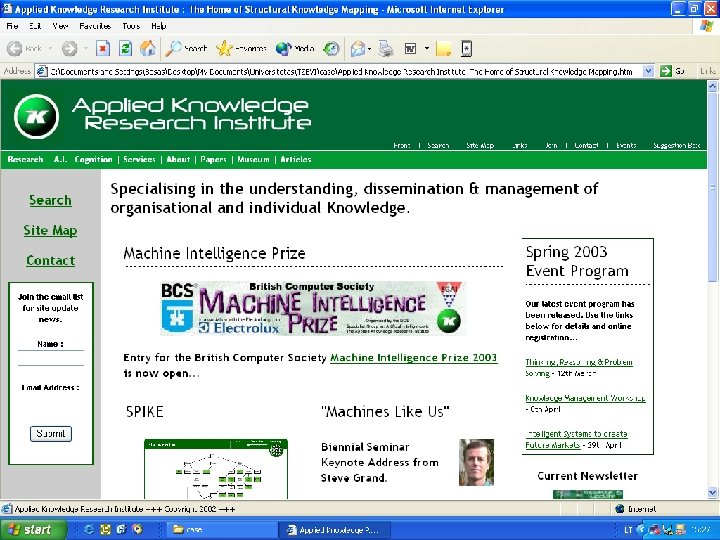Click Research in green navigation bar
This screenshot has height=540, width=720.
[25, 159]
